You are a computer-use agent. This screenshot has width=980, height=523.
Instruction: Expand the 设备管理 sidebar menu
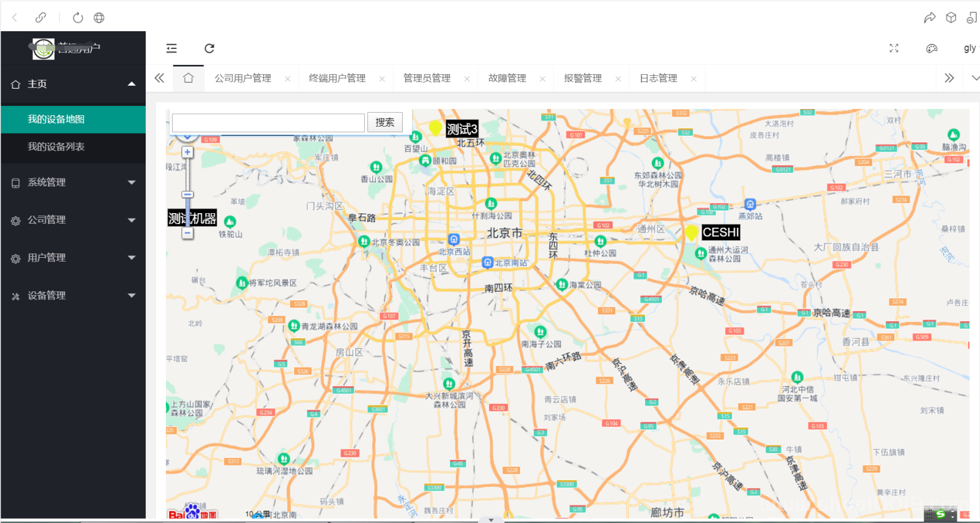[x=73, y=296]
